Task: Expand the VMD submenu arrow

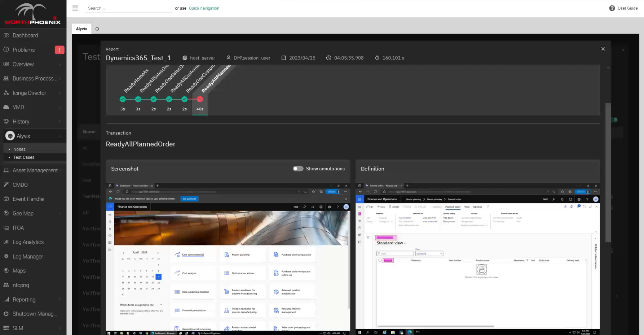Action: (60, 108)
